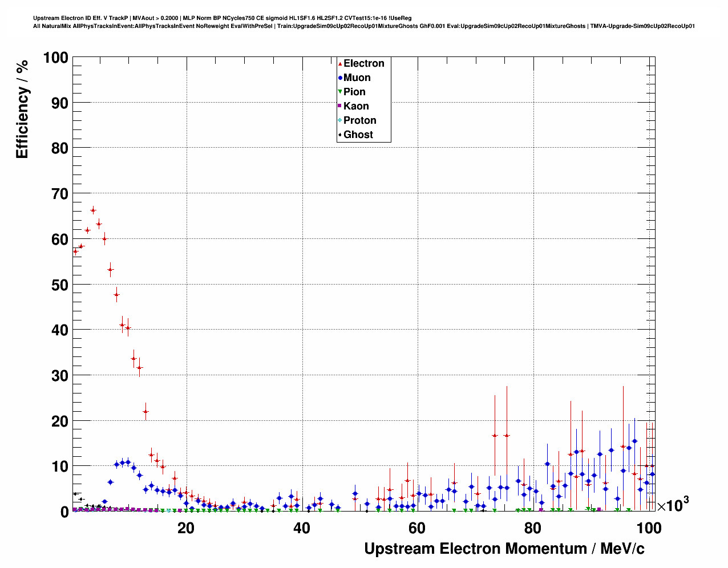728x568 pixels.
Task: Click the x-axis label 40
Action: [x=301, y=528]
